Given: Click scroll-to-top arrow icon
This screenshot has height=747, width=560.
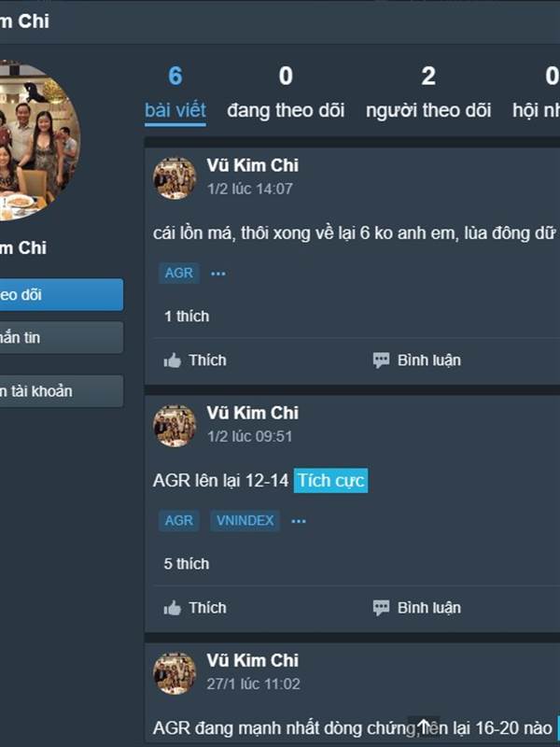Looking at the screenshot, I should point(424,726).
